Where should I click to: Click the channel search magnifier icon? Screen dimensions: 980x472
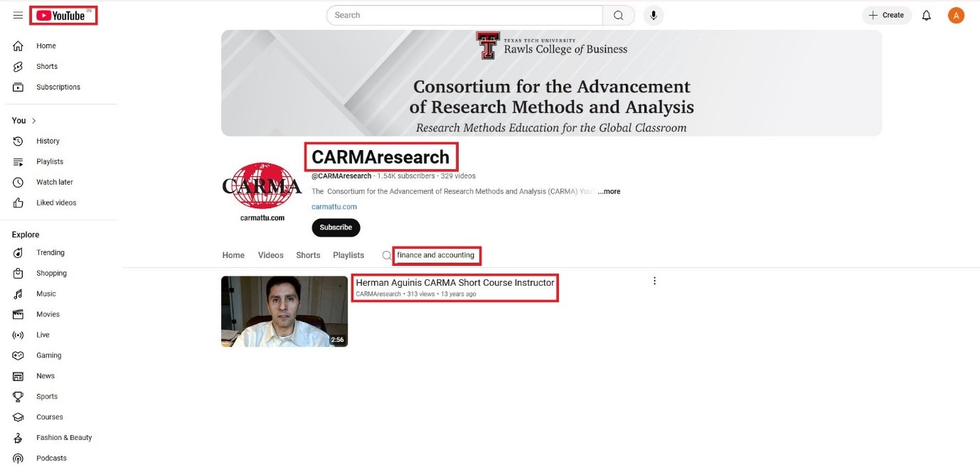point(386,255)
